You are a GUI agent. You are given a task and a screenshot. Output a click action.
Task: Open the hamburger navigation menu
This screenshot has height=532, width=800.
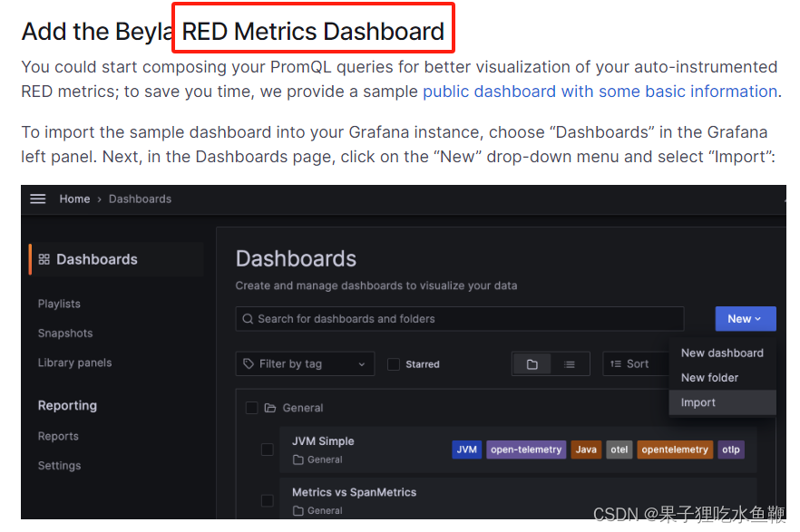tap(38, 198)
